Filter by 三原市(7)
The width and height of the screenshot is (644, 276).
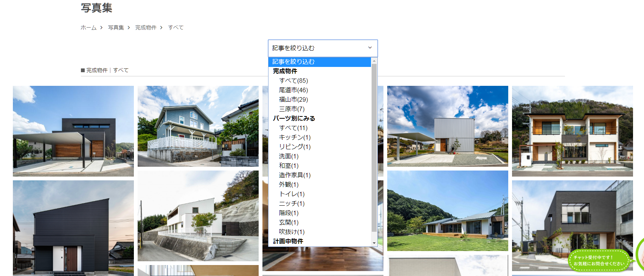[x=320, y=109]
